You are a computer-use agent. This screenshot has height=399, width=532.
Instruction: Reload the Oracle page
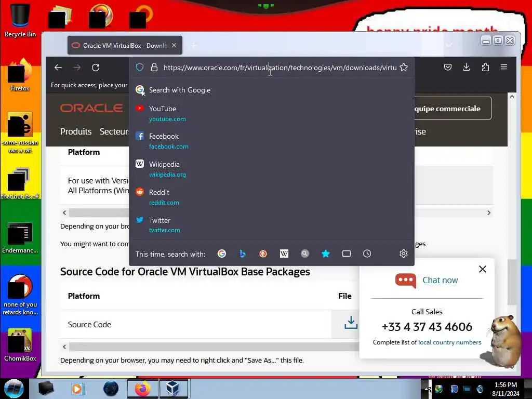(96, 68)
